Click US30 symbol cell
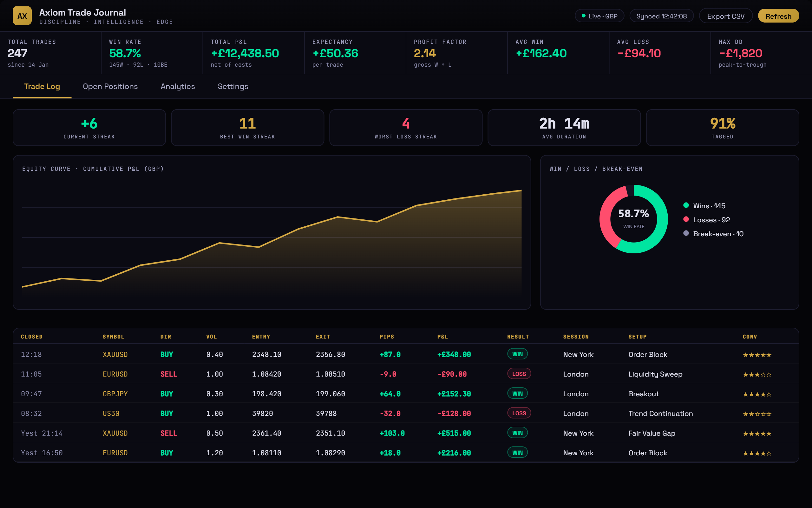The image size is (812, 508). [x=111, y=414]
